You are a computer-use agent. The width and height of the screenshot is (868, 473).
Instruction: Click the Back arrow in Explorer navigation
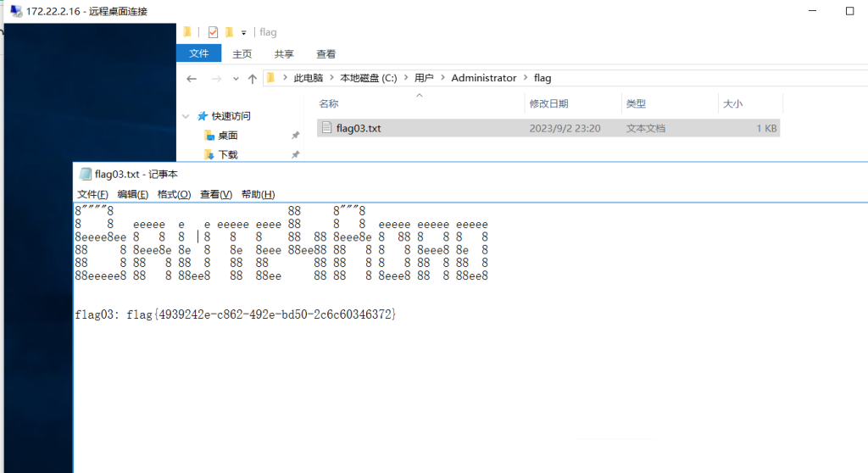(192, 78)
